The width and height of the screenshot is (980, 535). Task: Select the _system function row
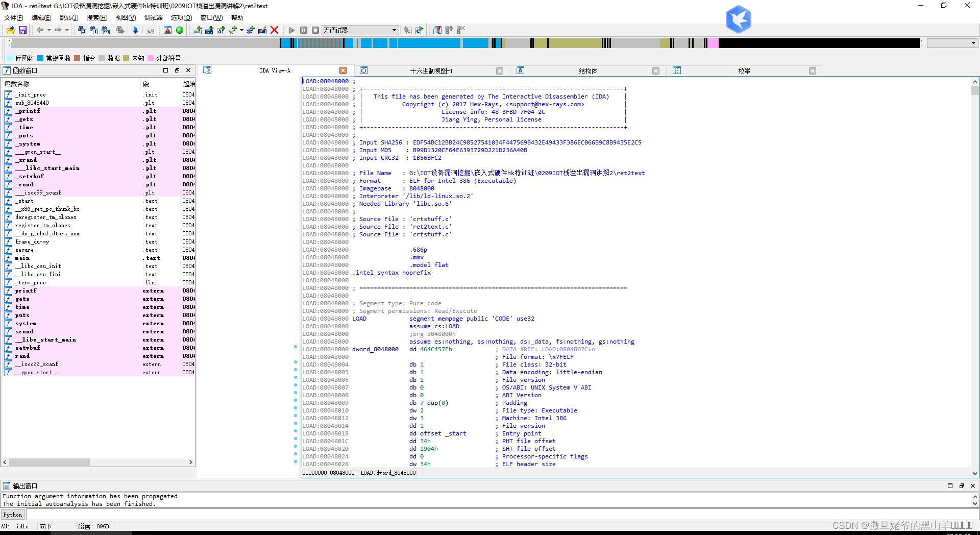[100, 143]
